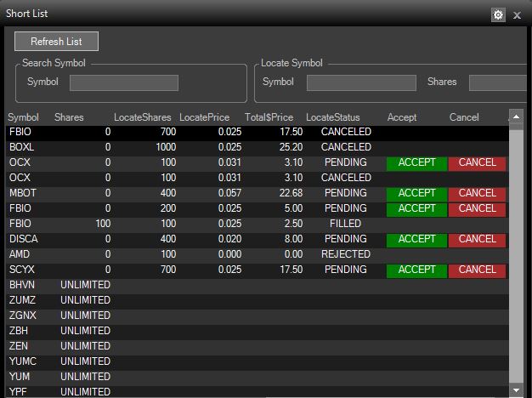Sort by the LocateStatus column header
The image size is (532, 398).
tap(332, 117)
